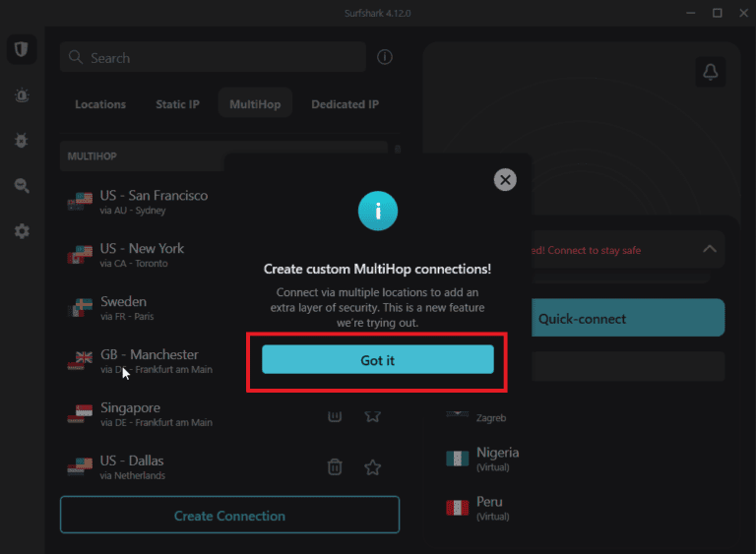Screen dimensions: 756x554
Task: Click the info icon beside Search field
Action: tap(385, 57)
